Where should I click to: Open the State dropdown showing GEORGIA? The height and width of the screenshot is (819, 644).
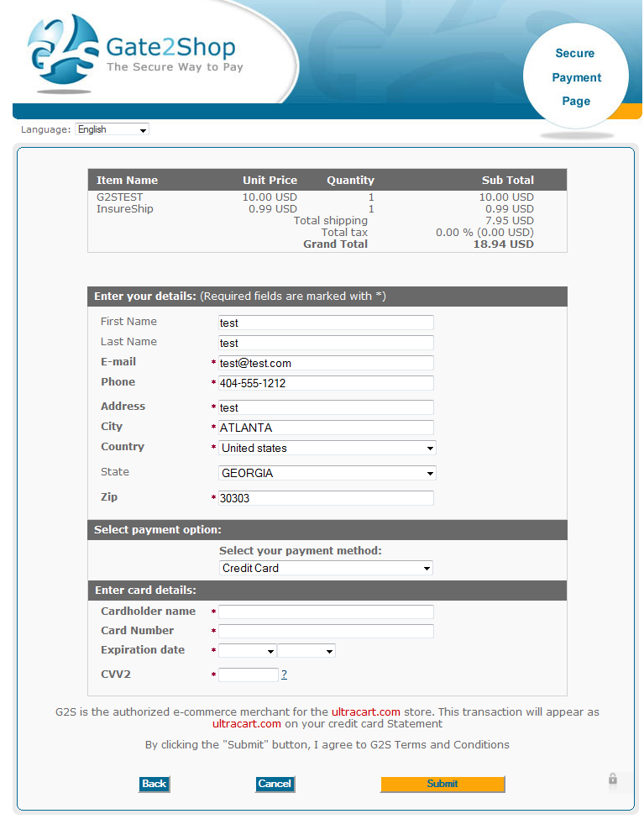click(327, 473)
